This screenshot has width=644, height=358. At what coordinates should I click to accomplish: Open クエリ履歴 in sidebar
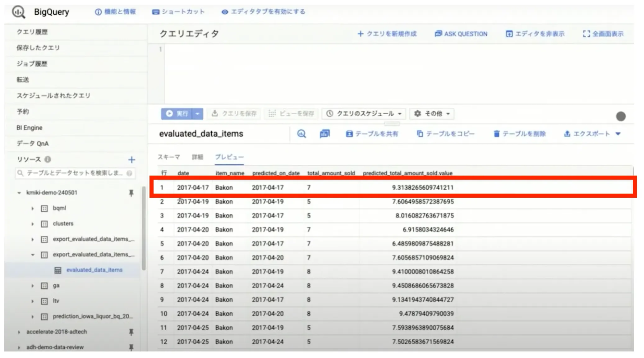(x=32, y=32)
